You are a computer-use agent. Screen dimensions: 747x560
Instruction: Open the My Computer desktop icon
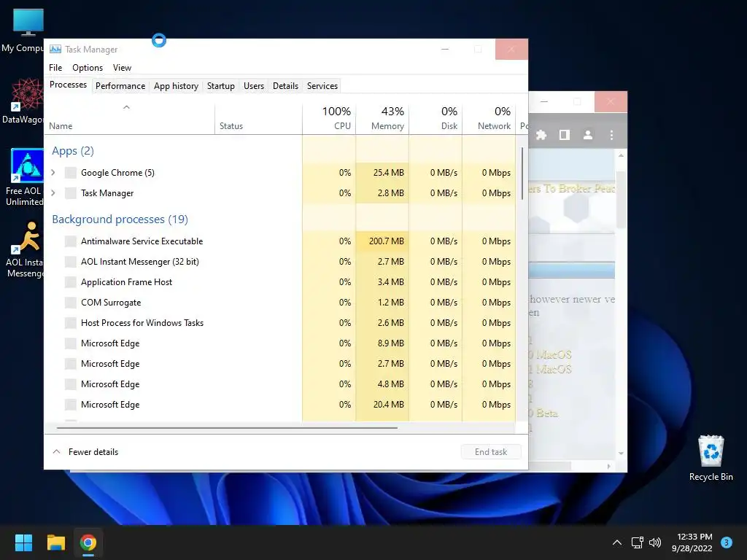click(x=28, y=30)
